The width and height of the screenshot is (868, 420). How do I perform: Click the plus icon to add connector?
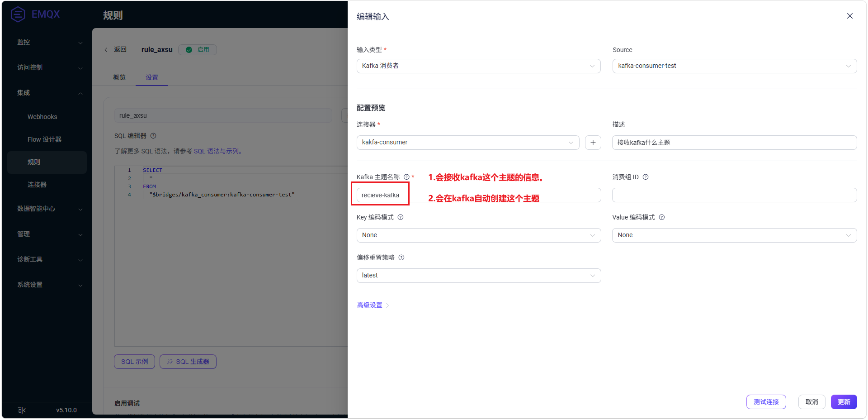593,143
